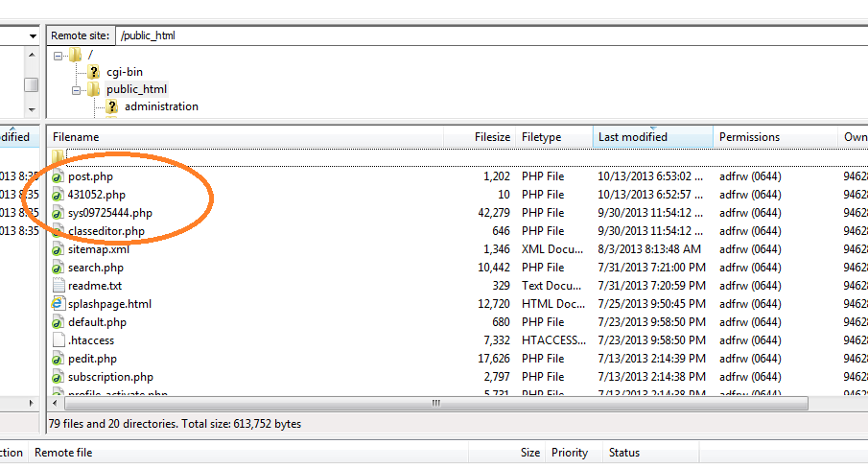Sort files by Filetype column
The width and height of the screenshot is (868, 468).
554,137
